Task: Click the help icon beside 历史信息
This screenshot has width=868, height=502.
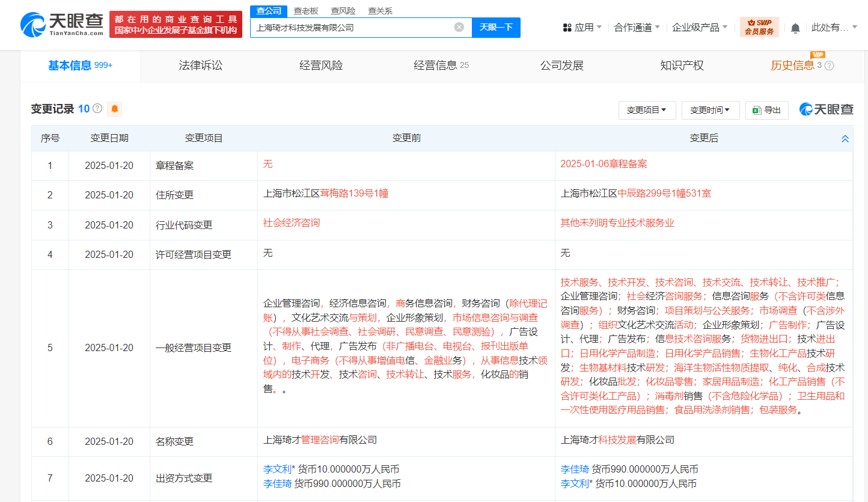Action: pyautogui.click(x=829, y=66)
